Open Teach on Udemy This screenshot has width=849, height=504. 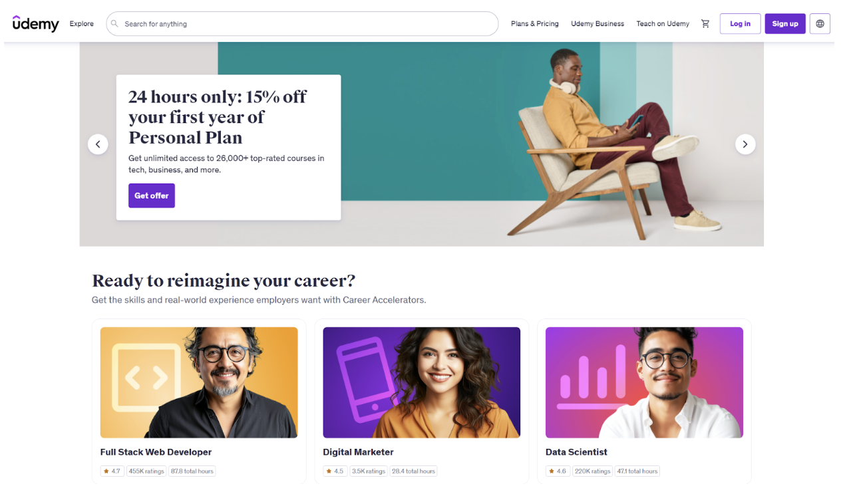pos(663,24)
